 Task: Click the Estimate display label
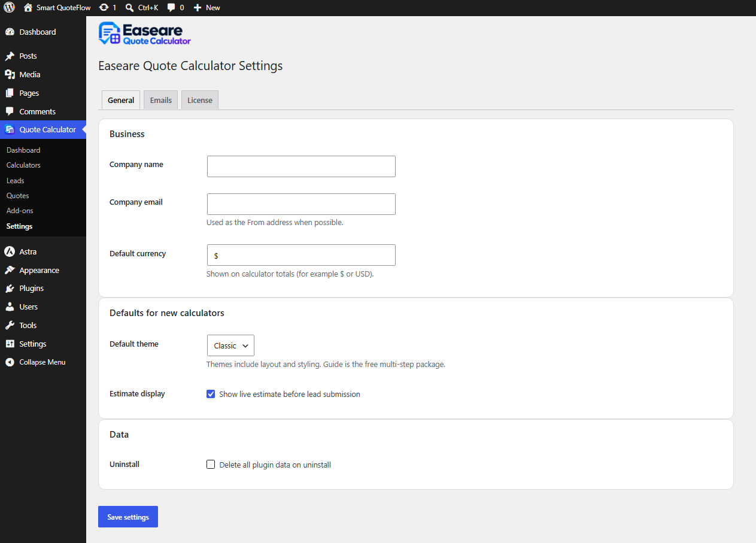(137, 394)
